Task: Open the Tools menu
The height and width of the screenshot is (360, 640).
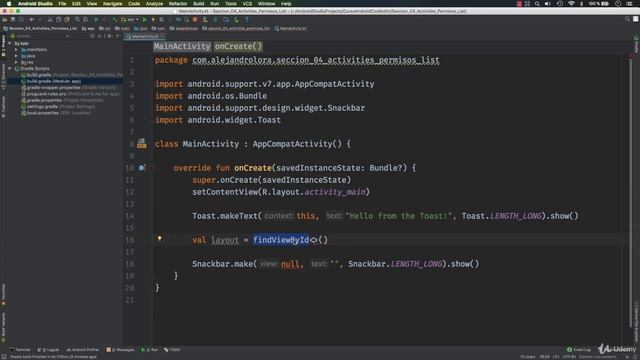Action: [231, 3]
